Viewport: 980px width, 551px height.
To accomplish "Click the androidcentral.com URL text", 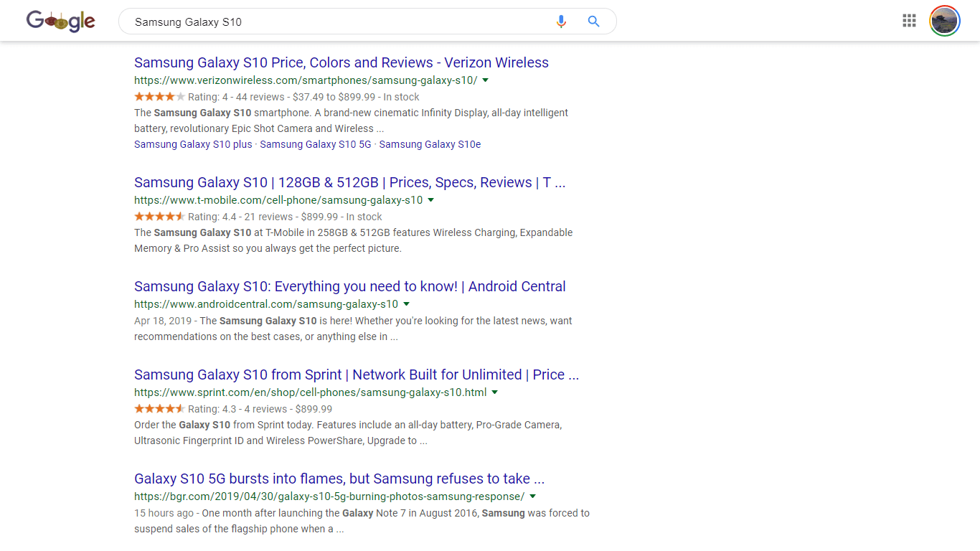I will click(x=266, y=304).
